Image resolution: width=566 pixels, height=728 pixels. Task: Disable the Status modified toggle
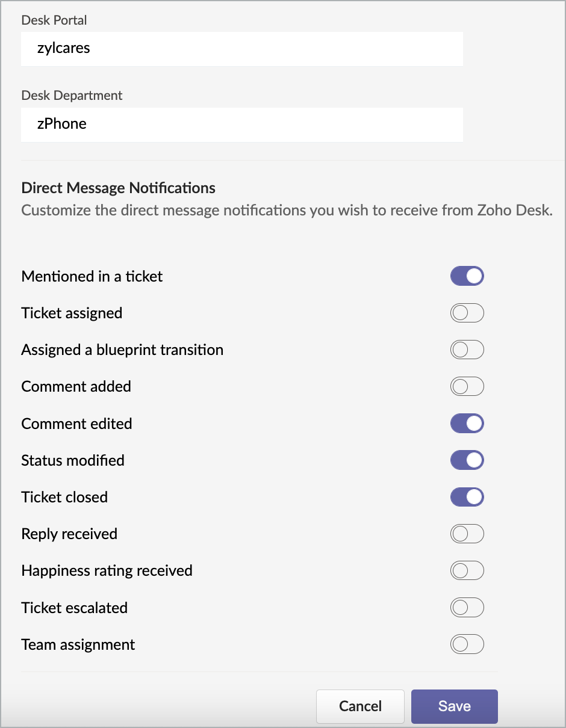[467, 460]
